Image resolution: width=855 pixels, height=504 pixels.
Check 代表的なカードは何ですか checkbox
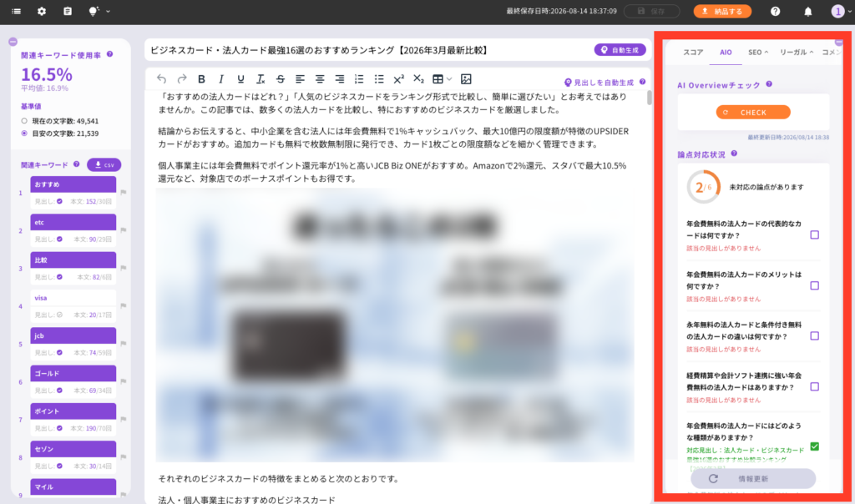click(x=815, y=234)
